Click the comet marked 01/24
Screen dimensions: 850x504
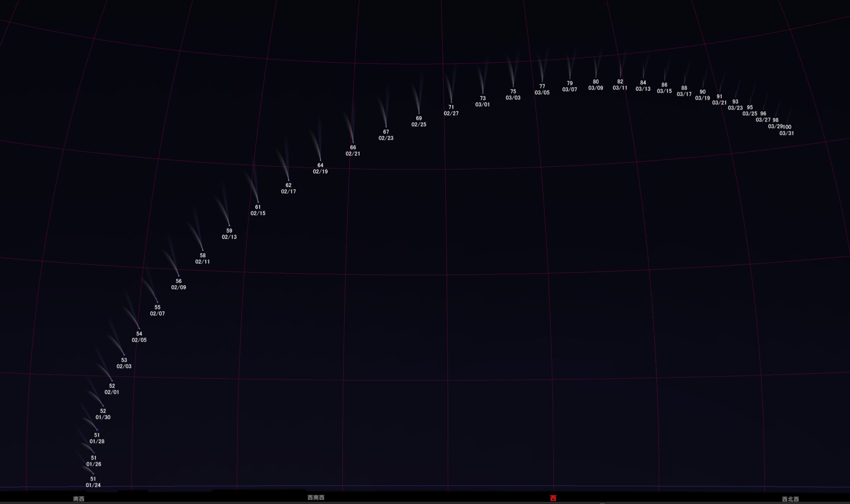tap(93, 474)
